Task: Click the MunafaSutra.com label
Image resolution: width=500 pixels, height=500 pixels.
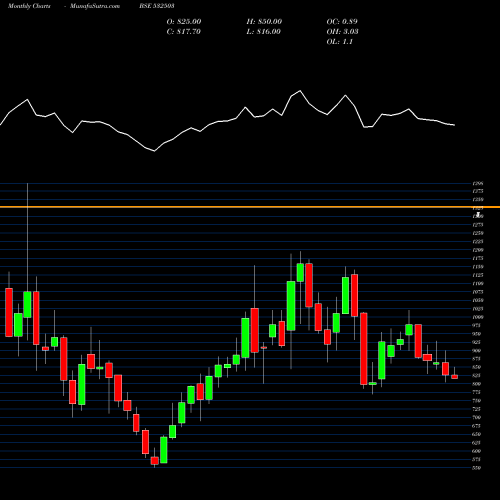Action: coord(95,6)
